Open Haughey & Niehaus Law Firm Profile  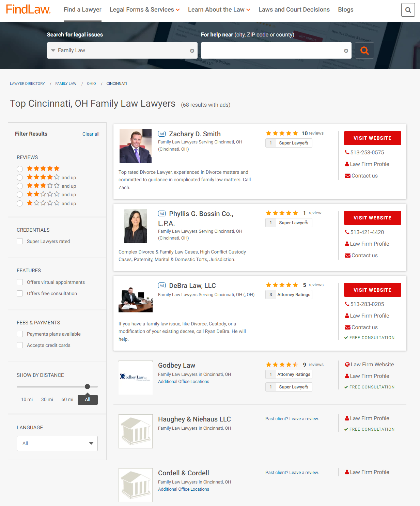367,418
